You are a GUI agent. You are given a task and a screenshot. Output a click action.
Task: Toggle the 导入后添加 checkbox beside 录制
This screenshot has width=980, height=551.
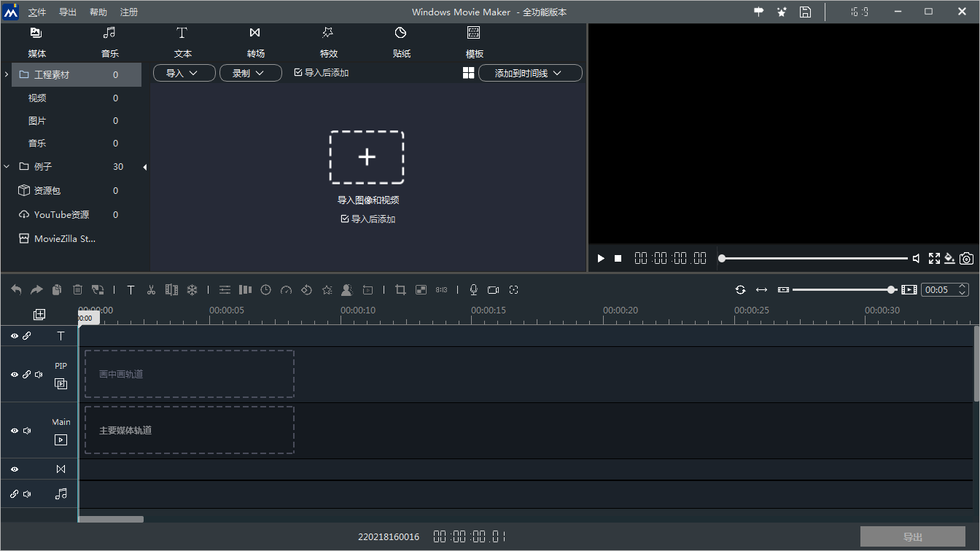pos(298,73)
